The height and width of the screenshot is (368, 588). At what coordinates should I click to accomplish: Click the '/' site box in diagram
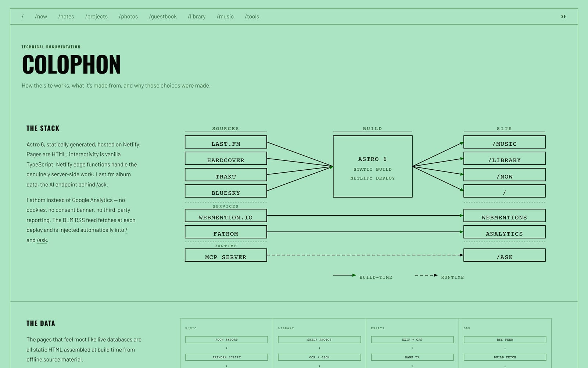tap(504, 191)
